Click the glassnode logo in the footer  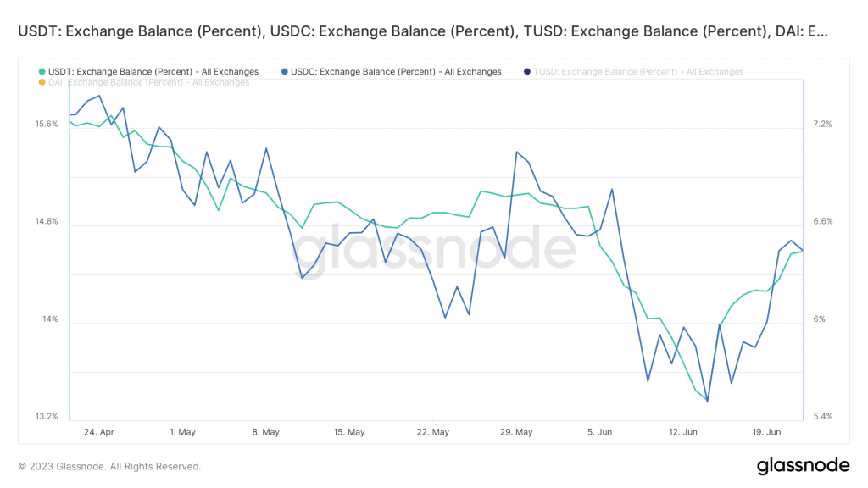[803, 465]
